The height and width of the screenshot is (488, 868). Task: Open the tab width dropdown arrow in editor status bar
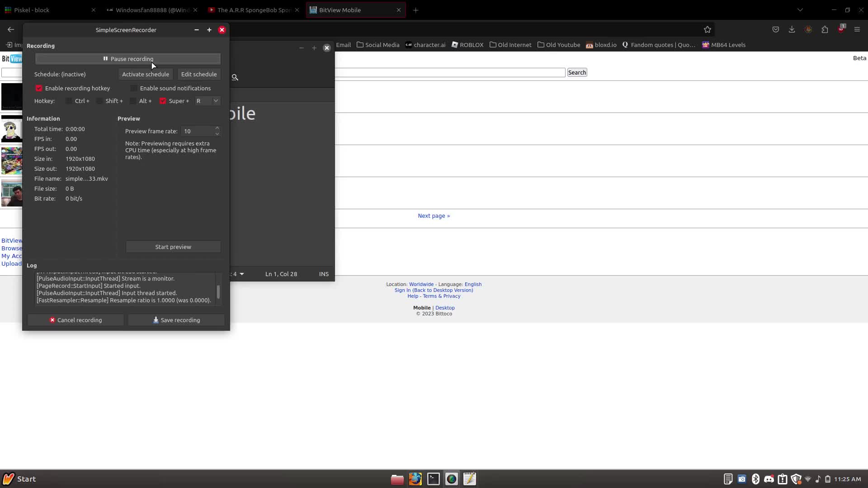242,274
